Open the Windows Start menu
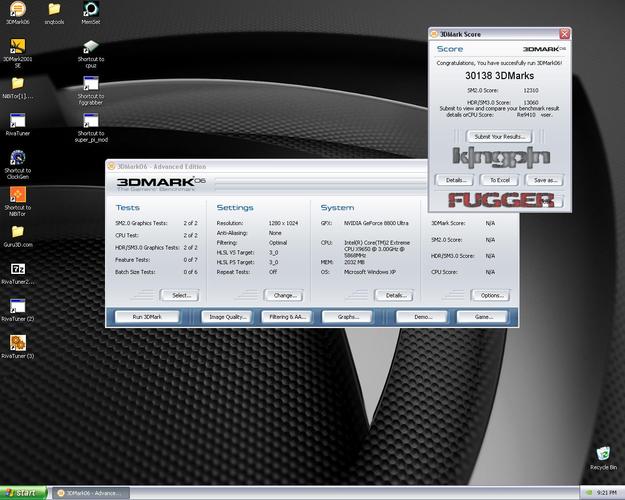Viewport: 625px width, 500px height. click(23, 493)
